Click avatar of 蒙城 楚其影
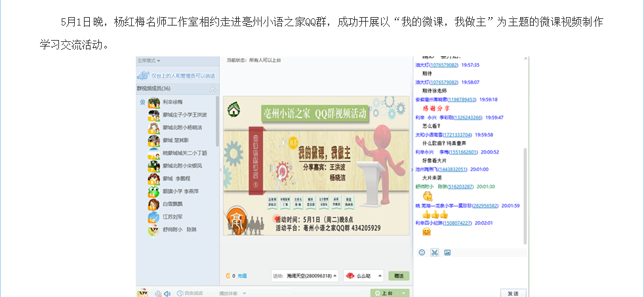 pos(153,140)
